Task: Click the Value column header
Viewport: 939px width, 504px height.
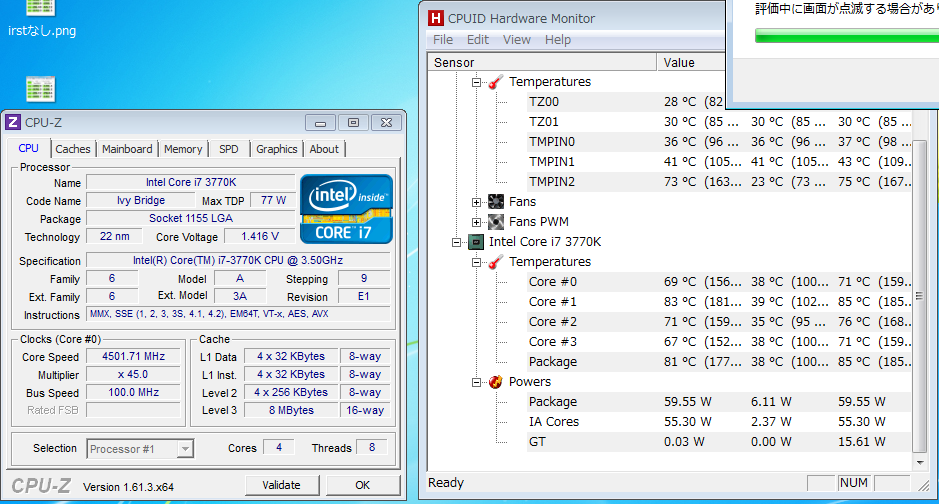Action: coord(692,62)
